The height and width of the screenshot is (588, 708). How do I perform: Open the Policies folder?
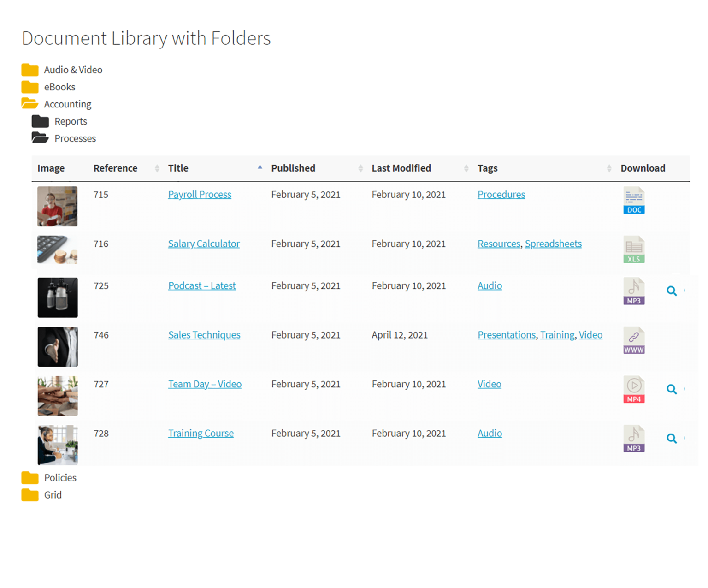60,478
